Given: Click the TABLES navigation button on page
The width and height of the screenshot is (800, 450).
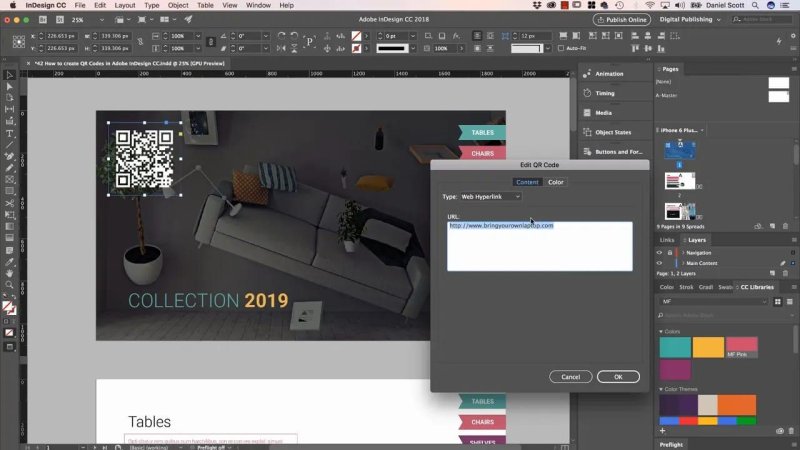Looking at the screenshot, I should pos(482,132).
